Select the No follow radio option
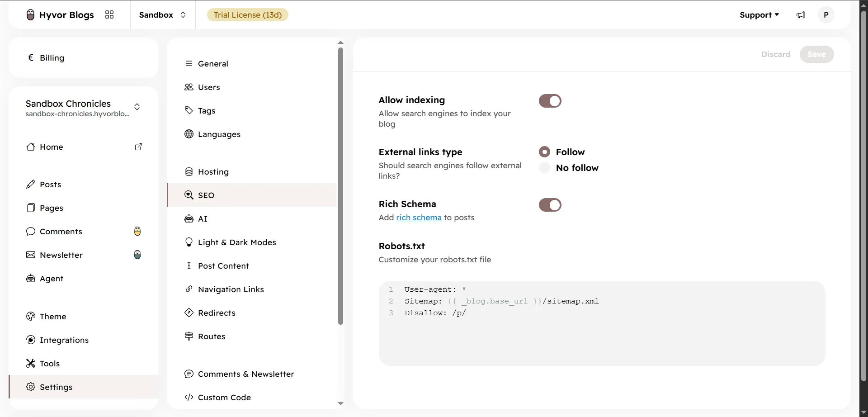 click(545, 168)
